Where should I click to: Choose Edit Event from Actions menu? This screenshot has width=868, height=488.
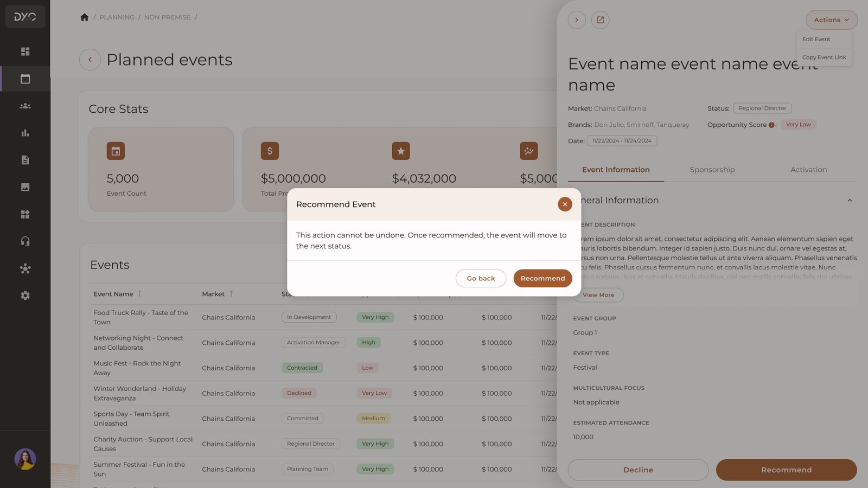click(x=824, y=39)
